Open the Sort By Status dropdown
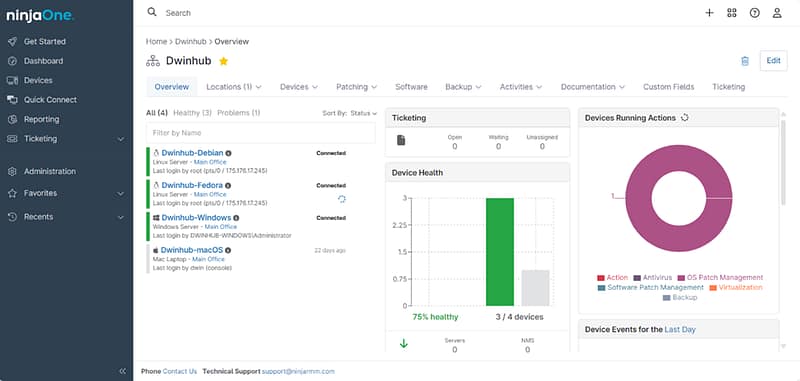 (364, 113)
